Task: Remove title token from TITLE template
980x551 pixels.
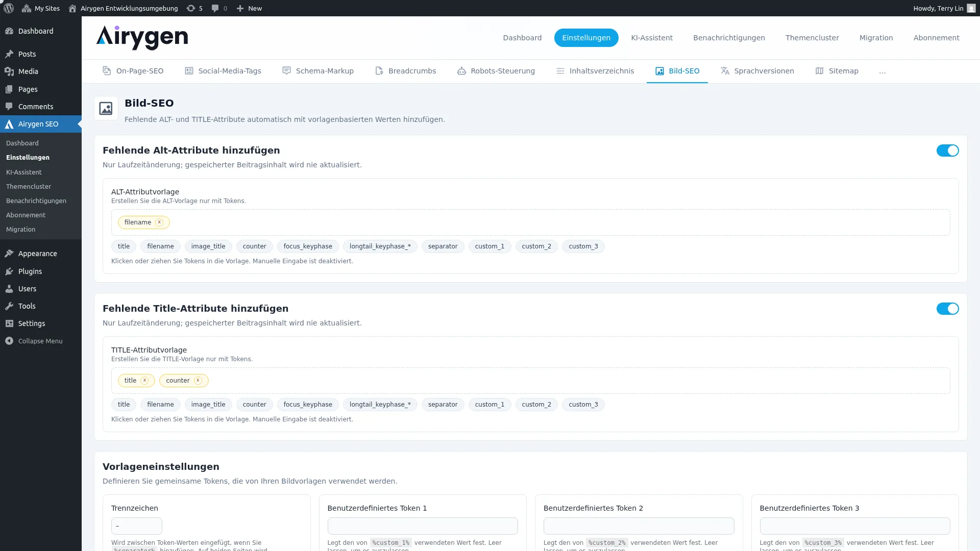Action: coord(144,381)
